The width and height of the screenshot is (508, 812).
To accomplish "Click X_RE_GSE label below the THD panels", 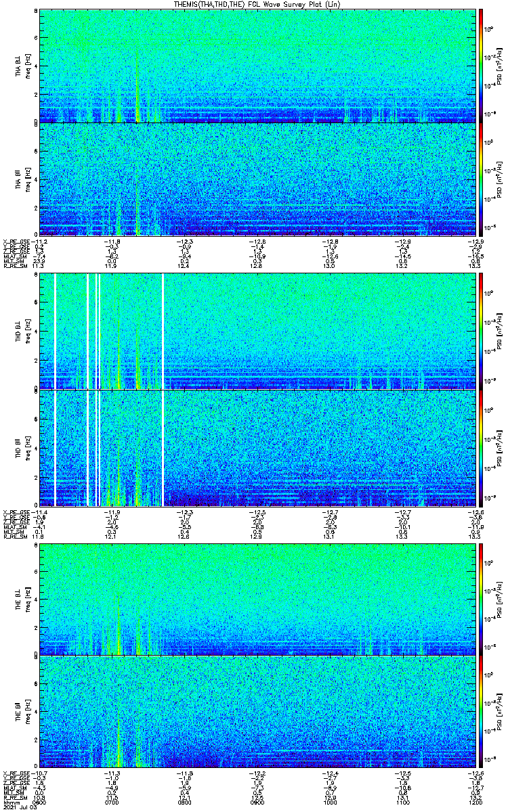I will pyautogui.click(x=17, y=512).
